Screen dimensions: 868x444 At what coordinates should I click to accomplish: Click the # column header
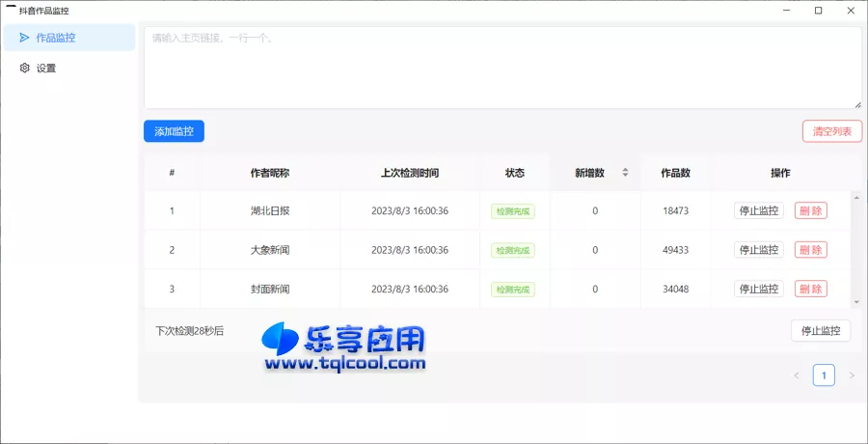click(x=173, y=173)
